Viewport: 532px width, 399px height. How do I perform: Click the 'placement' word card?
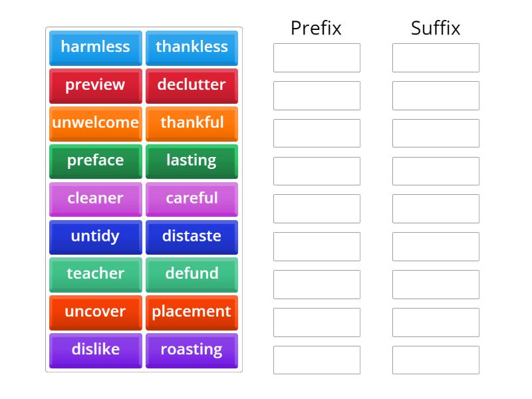(x=192, y=313)
